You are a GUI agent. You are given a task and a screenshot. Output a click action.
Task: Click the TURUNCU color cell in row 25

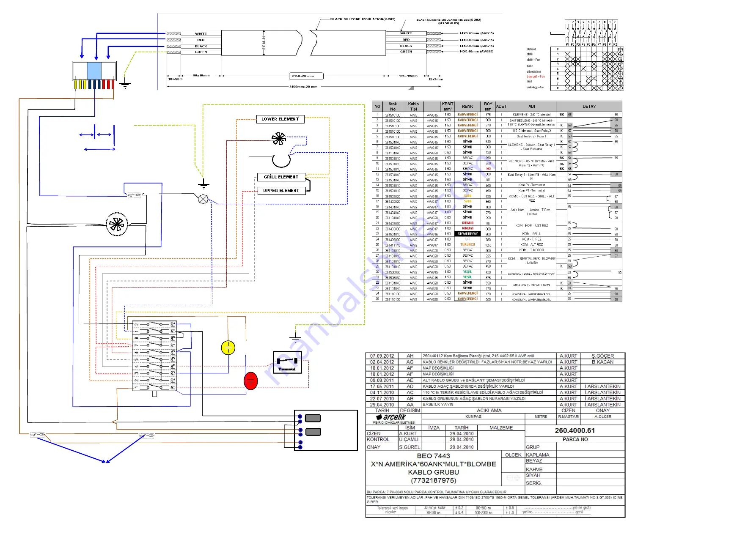[x=467, y=245]
